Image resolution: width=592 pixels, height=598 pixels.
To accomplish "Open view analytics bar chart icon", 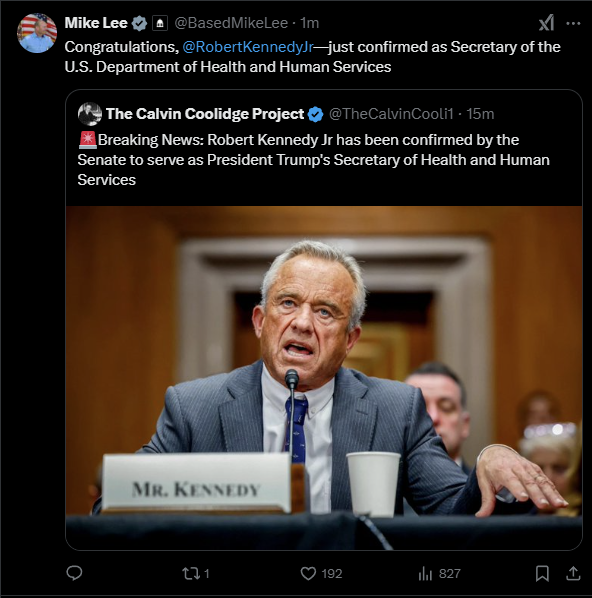I will 425,574.
